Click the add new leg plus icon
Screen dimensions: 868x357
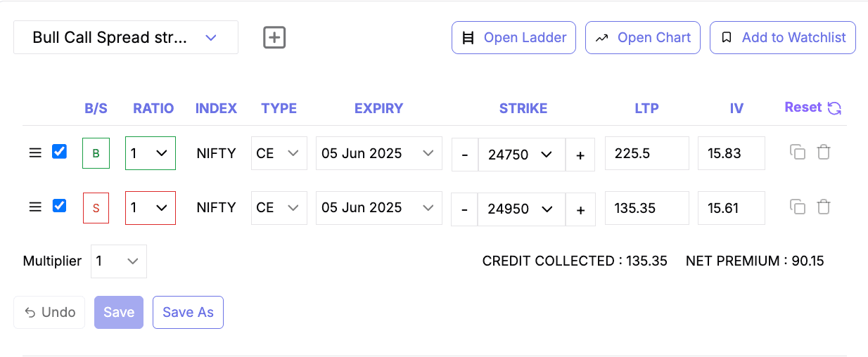(x=274, y=37)
